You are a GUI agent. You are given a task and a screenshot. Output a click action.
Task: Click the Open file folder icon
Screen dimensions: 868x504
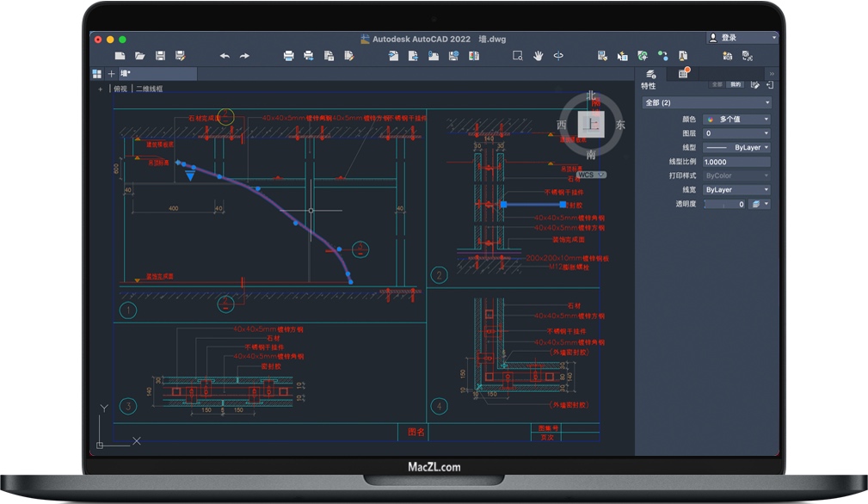pyautogui.click(x=140, y=56)
